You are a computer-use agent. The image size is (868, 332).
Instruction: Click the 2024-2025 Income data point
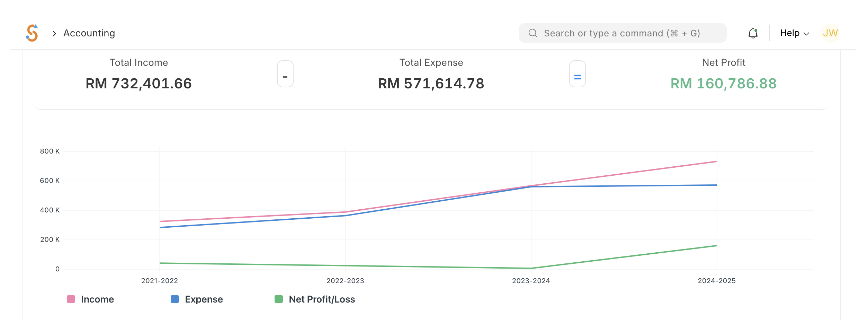[716, 161]
